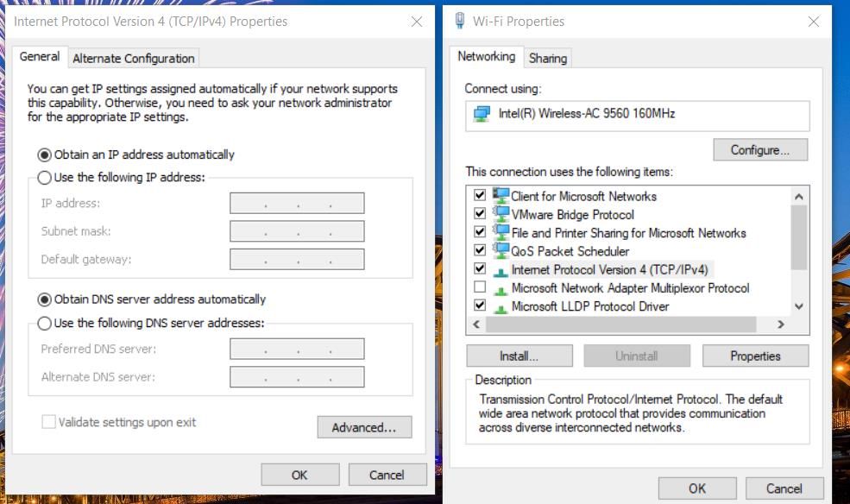
Task: Select VMware Bridge Protocol row
Action: (x=572, y=215)
